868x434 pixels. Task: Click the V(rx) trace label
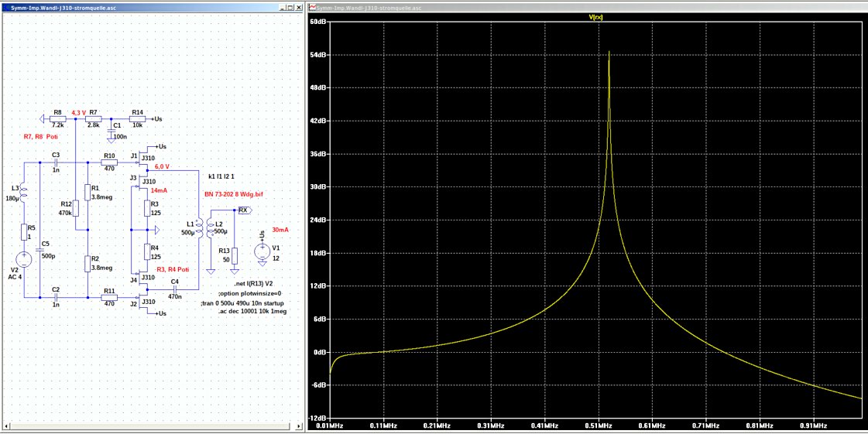[x=597, y=17]
